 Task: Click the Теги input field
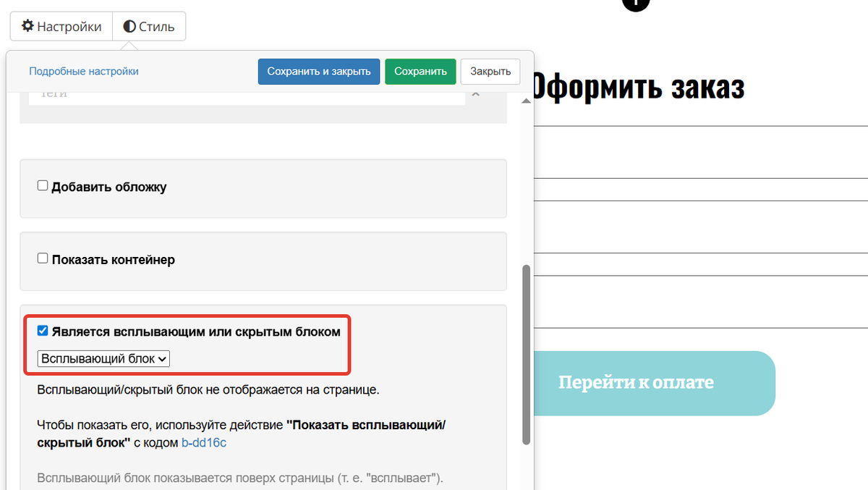[x=246, y=94]
